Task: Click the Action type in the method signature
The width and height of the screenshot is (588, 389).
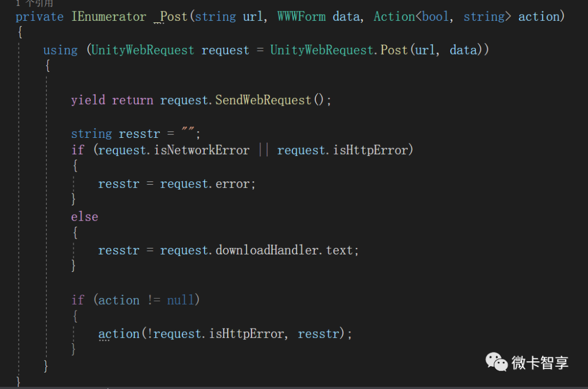Action: (x=394, y=17)
